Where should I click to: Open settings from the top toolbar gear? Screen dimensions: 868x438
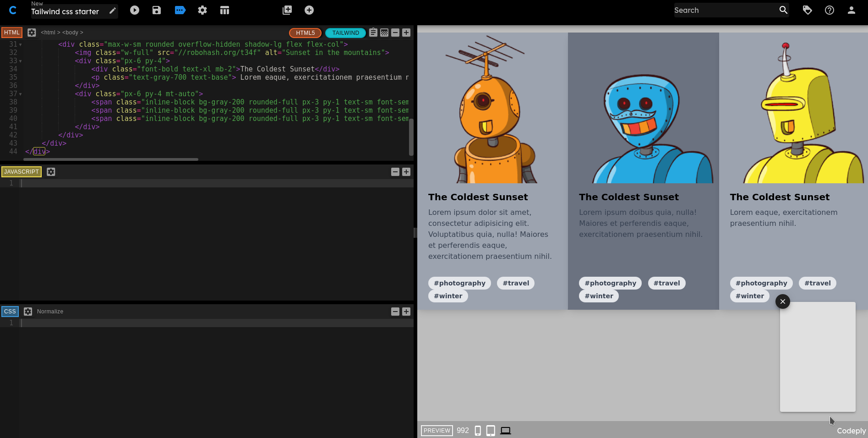(x=202, y=10)
